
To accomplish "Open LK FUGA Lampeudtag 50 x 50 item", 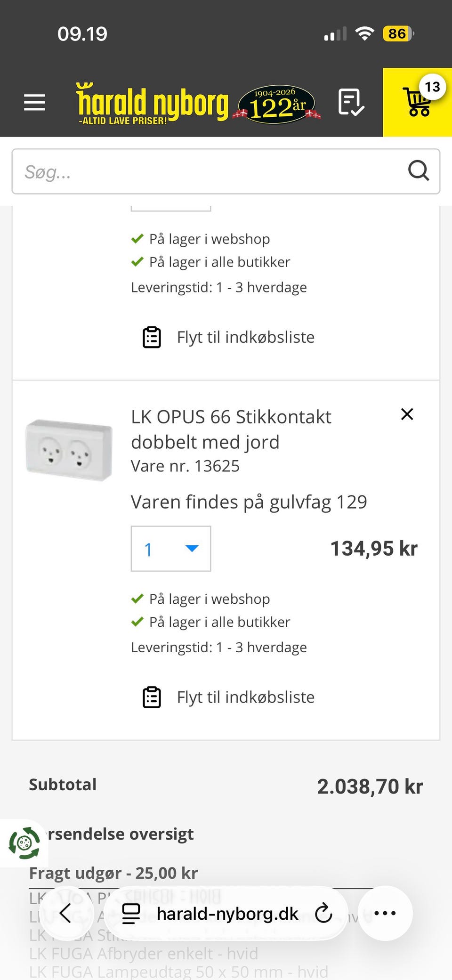I will (178, 972).
